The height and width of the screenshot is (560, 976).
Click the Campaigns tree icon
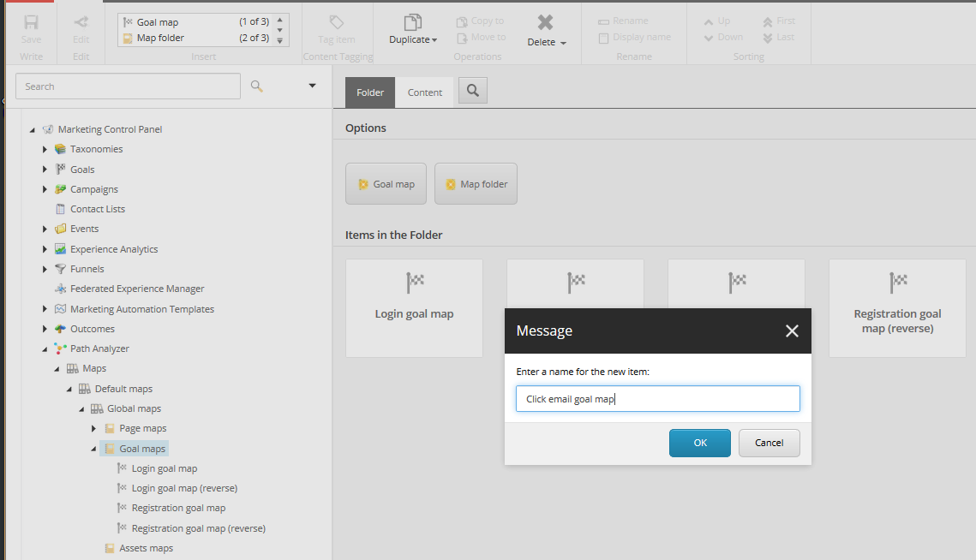click(60, 189)
